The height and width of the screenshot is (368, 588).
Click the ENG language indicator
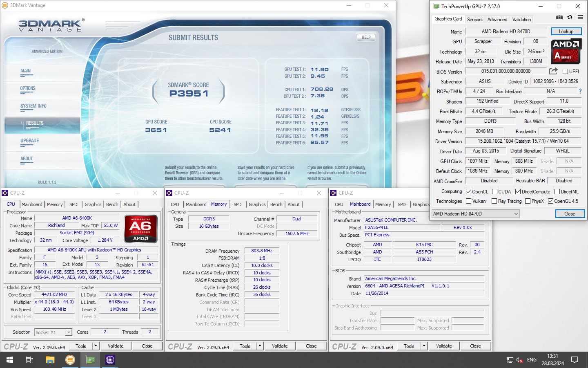click(532, 360)
